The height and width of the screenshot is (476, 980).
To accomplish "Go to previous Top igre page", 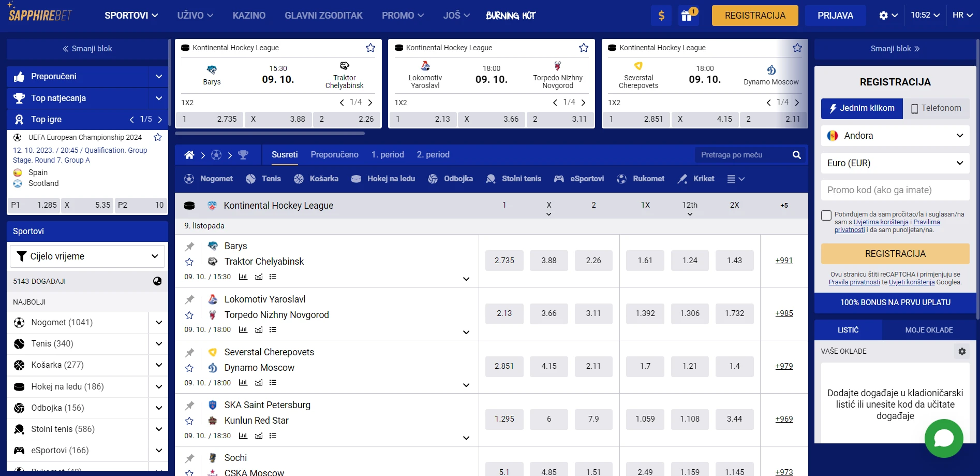I will coord(132,120).
